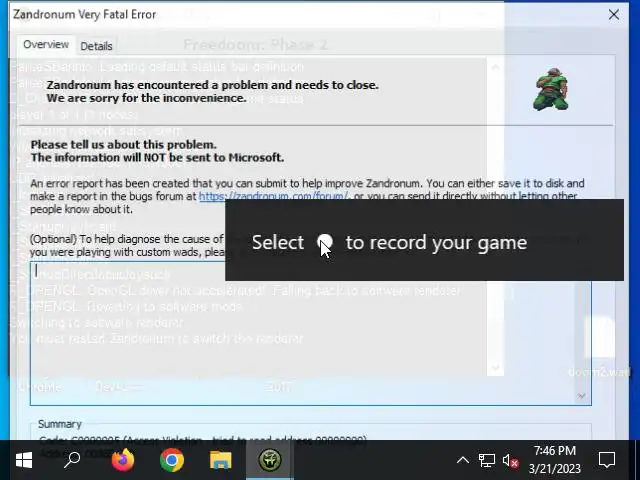This screenshot has width=640, height=480.
Task: Click the record circle in game bar popup
Action: pyautogui.click(x=325, y=242)
